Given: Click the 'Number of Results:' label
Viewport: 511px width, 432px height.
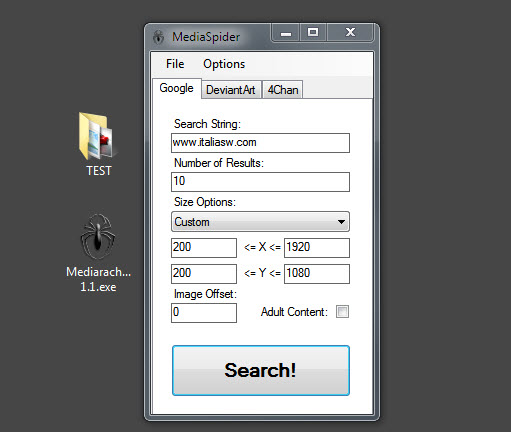Looking at the screenshot, I should click(219, 163).
